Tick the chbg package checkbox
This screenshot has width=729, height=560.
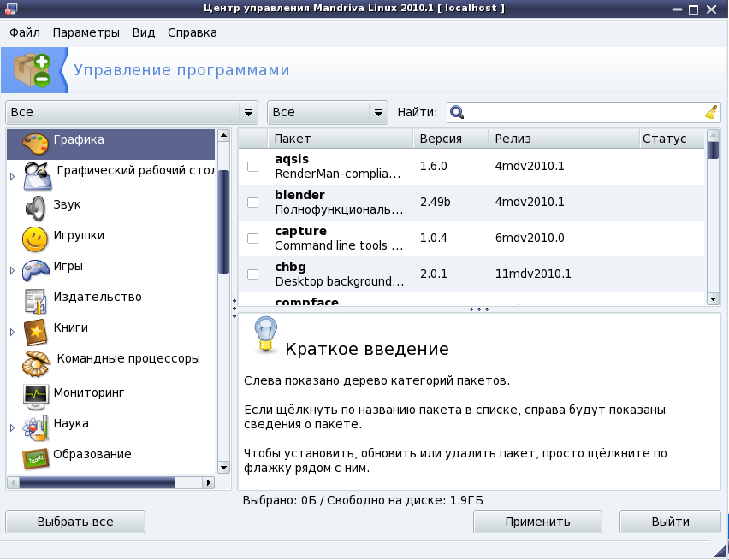(x=253, y=274)
